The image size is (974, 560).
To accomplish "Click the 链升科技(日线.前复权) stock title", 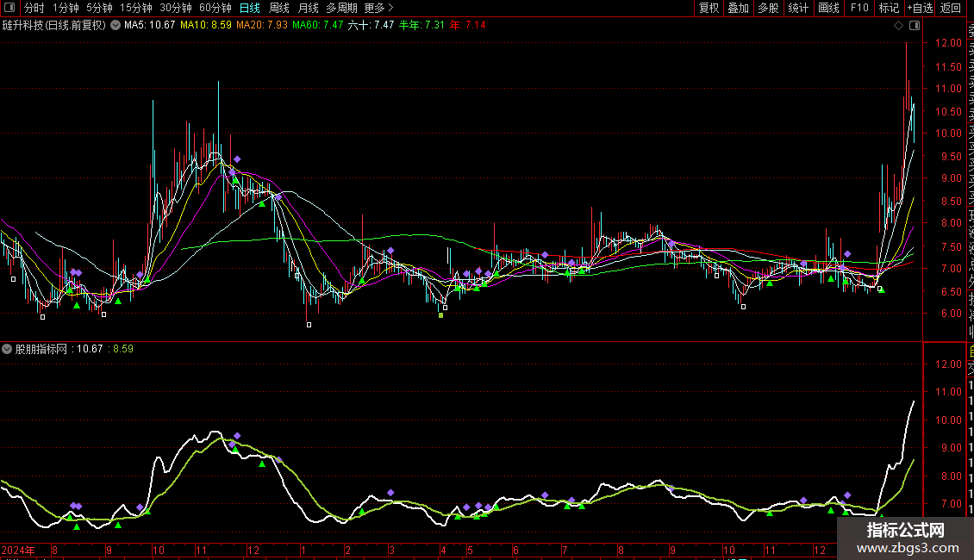I will coord(54,26).
